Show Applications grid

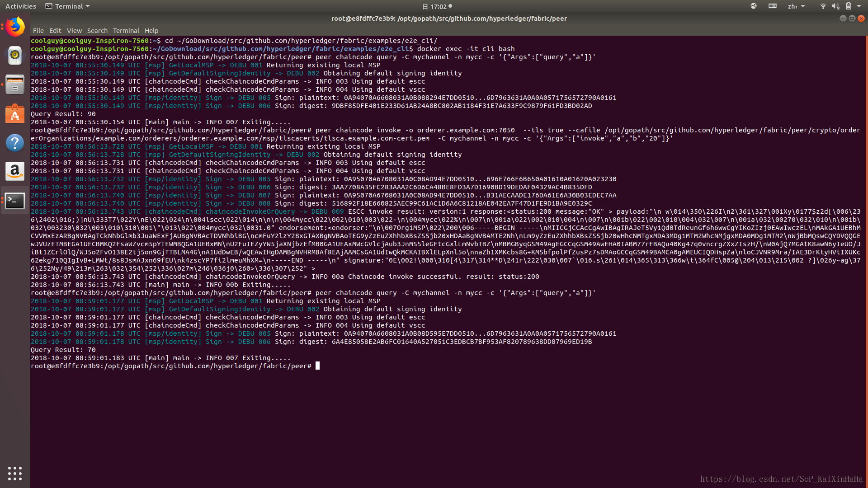coord(15,473)
